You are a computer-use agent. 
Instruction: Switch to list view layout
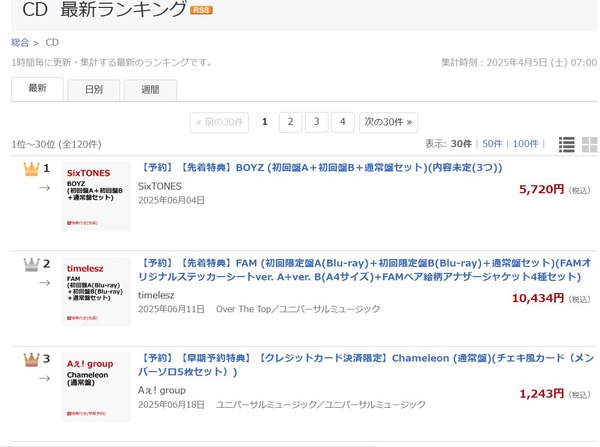[x=567, y=145]
